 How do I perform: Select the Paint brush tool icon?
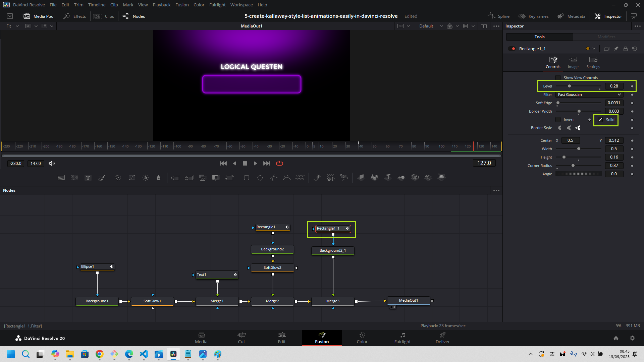101,178
